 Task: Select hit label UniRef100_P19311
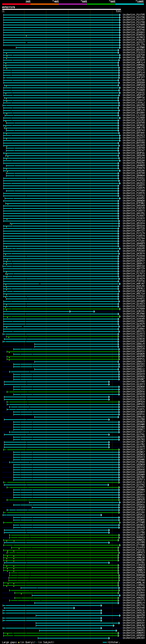point(134,178)
